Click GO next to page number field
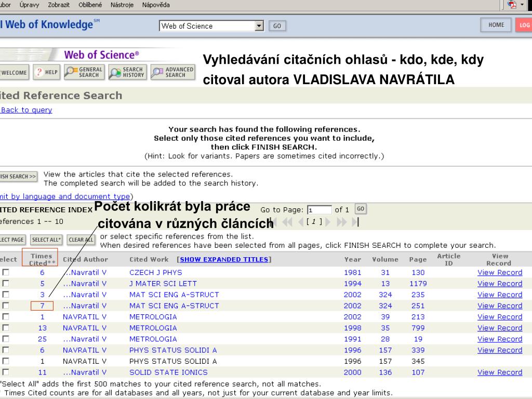 point(361,209)
